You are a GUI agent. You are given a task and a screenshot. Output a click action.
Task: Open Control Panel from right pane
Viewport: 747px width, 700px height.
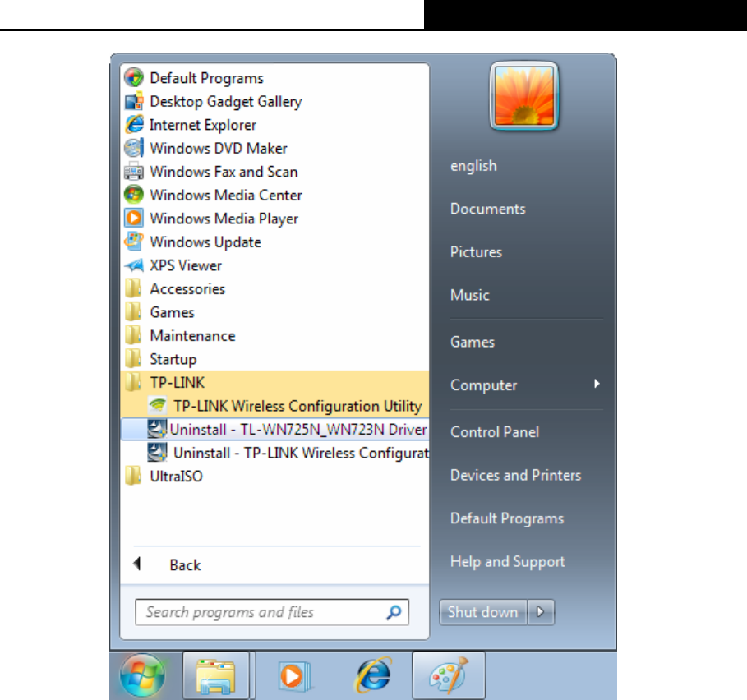[495, 432]
